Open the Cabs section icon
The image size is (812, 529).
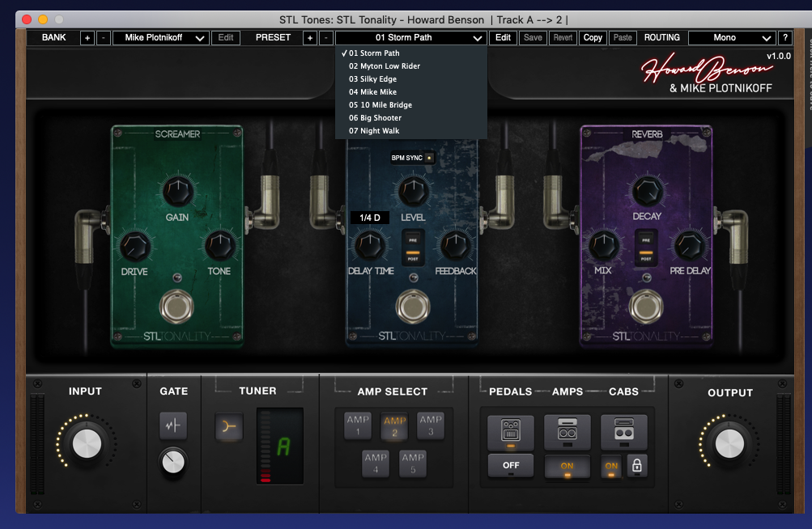(624, 432)
